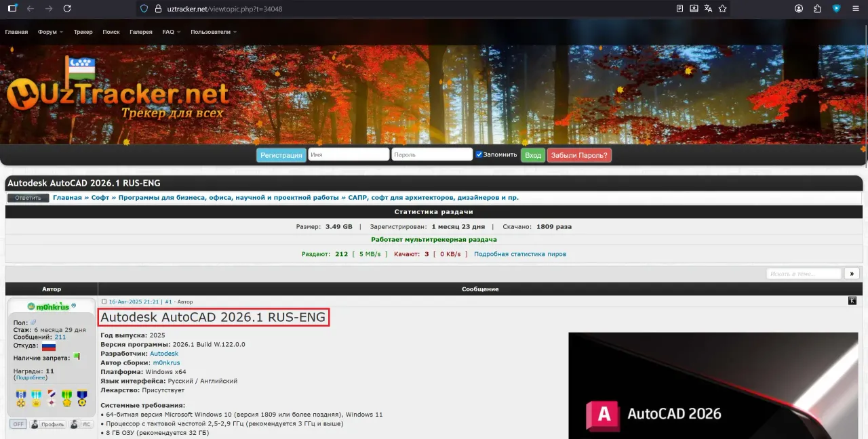
Task: Toggle reader view icon in address bar
Action: pos(679,9)
